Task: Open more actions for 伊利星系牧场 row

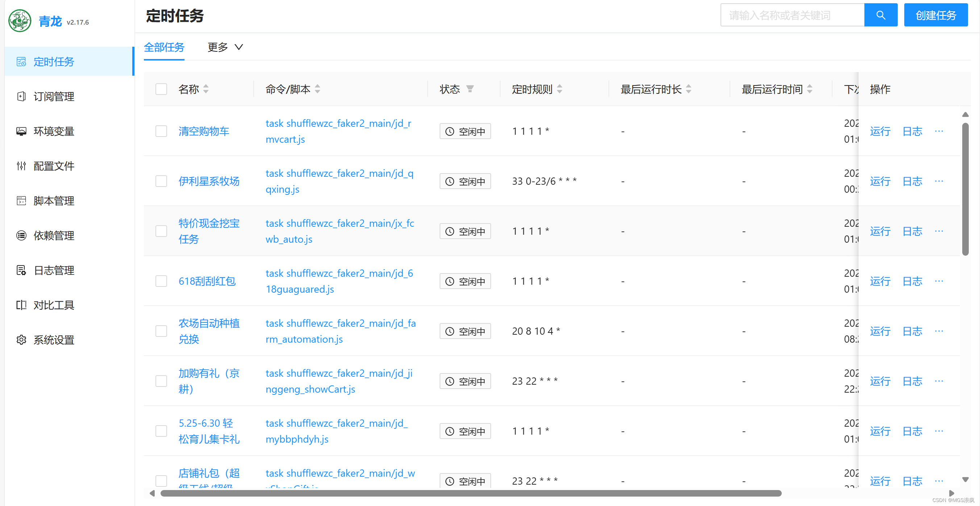Action: point(939,181)
